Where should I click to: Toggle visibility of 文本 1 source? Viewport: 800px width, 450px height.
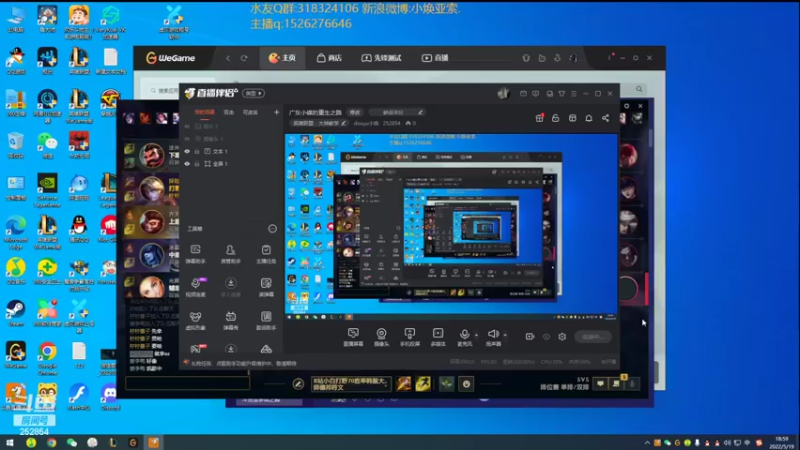pyautogui.click(x=187, y=151)
